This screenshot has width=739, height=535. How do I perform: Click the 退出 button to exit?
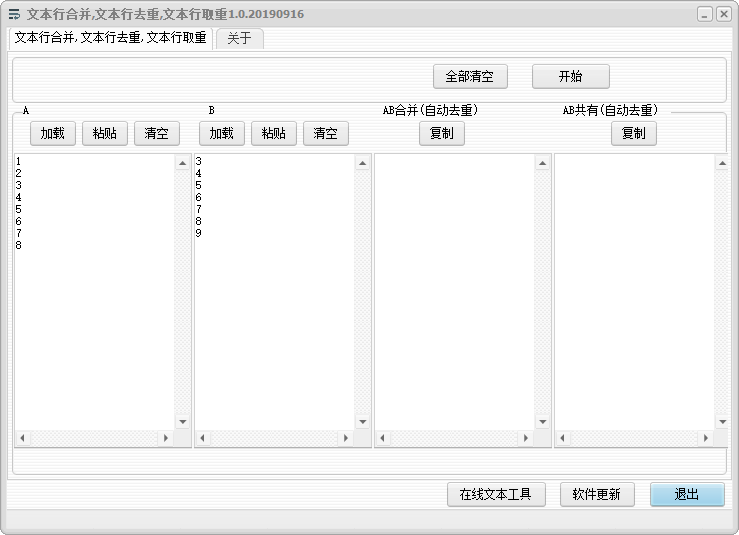687,494
